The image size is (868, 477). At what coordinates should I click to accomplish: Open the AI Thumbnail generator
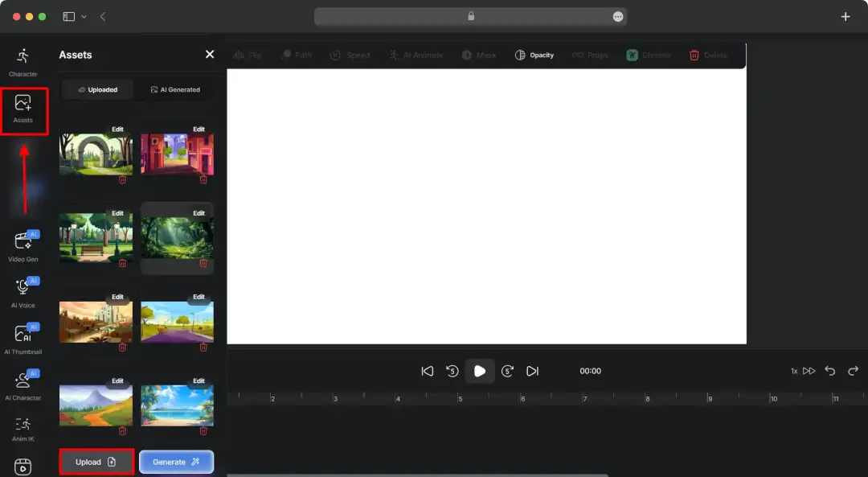[x=23, y=338]
